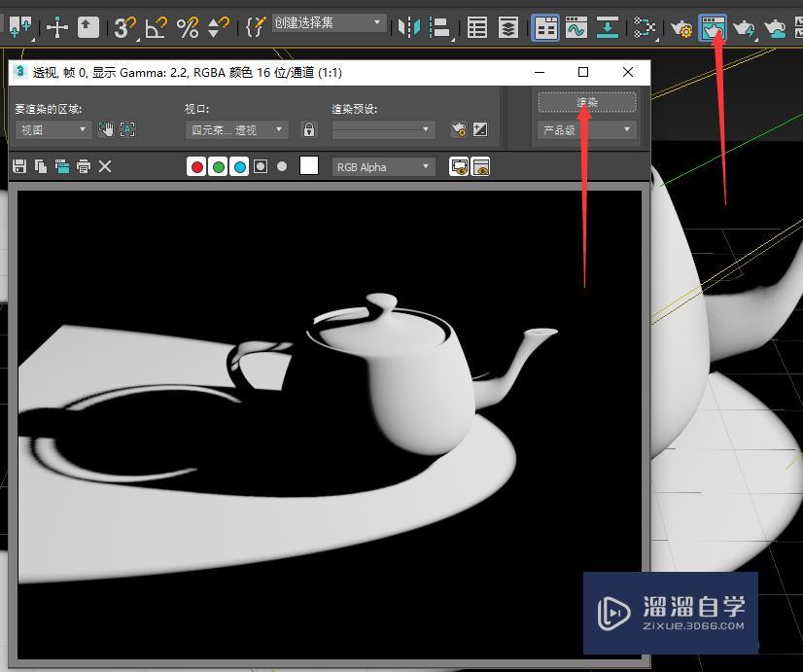Click the rendered teapot image
803x672 pixels.
[330, 425]
